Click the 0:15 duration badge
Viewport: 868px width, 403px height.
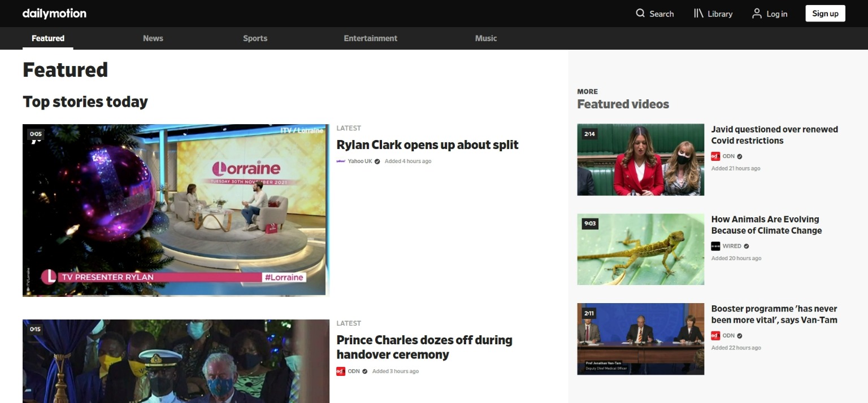(x=35, y=330)
